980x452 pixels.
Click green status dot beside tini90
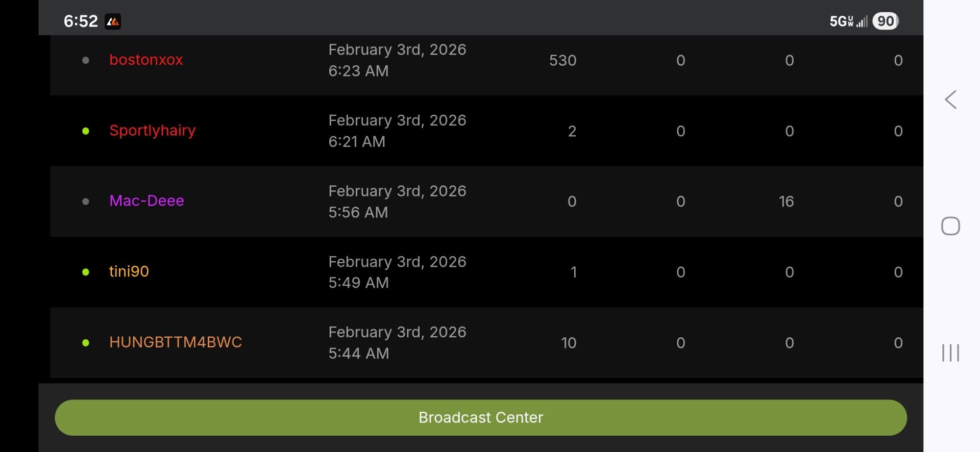pos(86,272)
